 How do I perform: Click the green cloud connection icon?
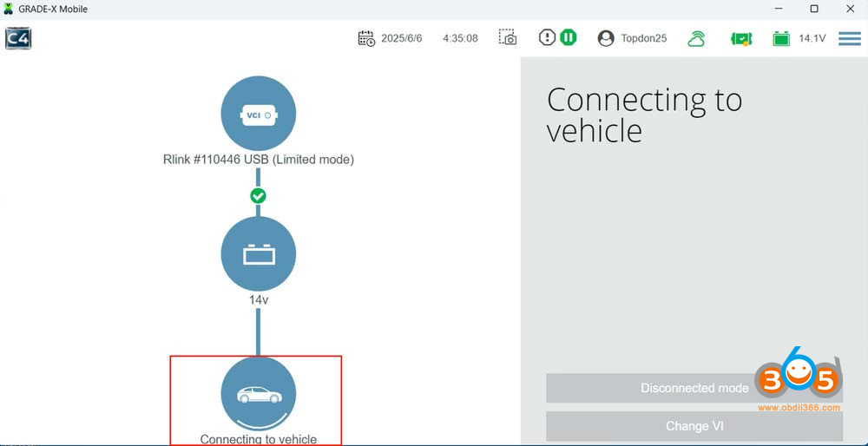[x=696, y=39]
